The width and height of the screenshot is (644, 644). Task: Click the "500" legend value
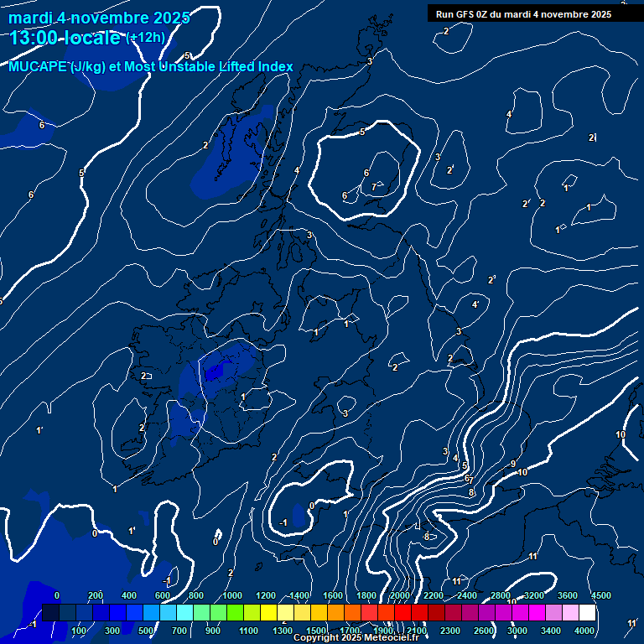[146, 631]
